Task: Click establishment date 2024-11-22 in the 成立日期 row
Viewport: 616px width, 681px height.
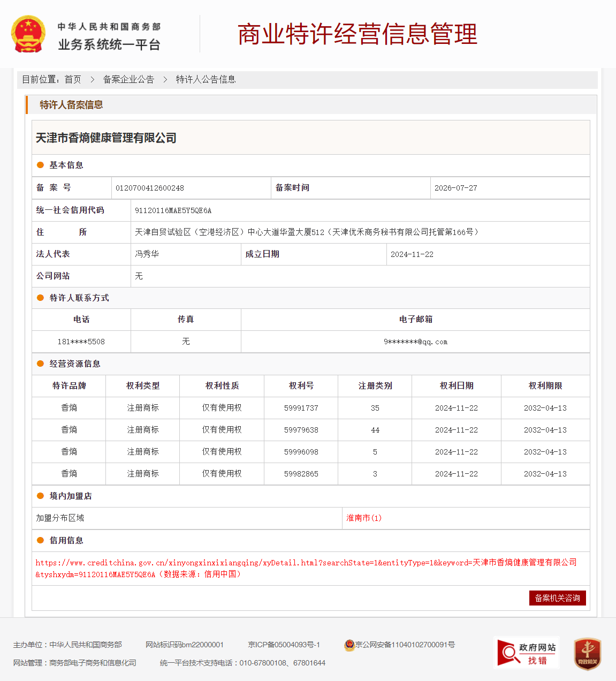Action: tap(412, 254)
